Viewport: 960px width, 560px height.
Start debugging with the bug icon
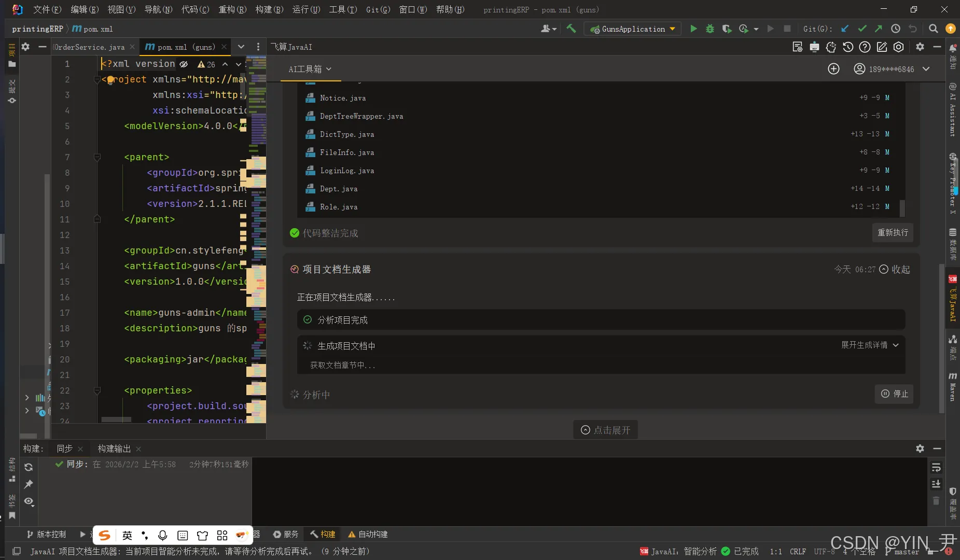click(x=710, y=29)
